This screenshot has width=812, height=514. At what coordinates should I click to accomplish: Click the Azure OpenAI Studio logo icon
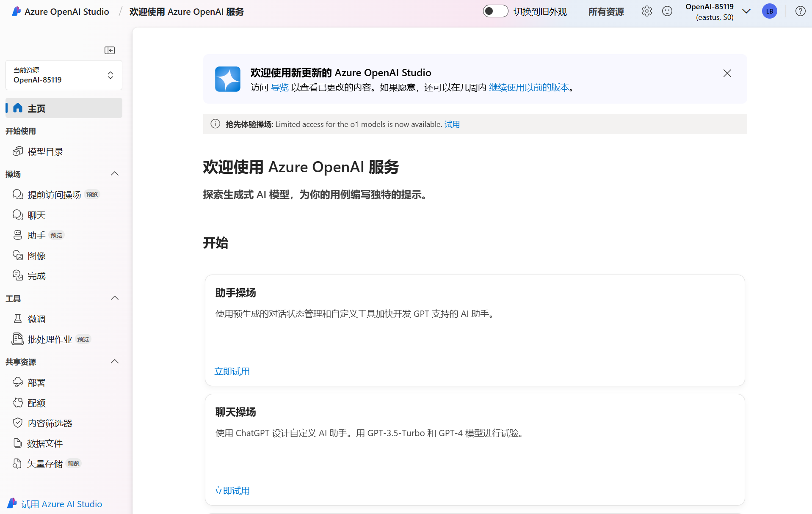16,11
